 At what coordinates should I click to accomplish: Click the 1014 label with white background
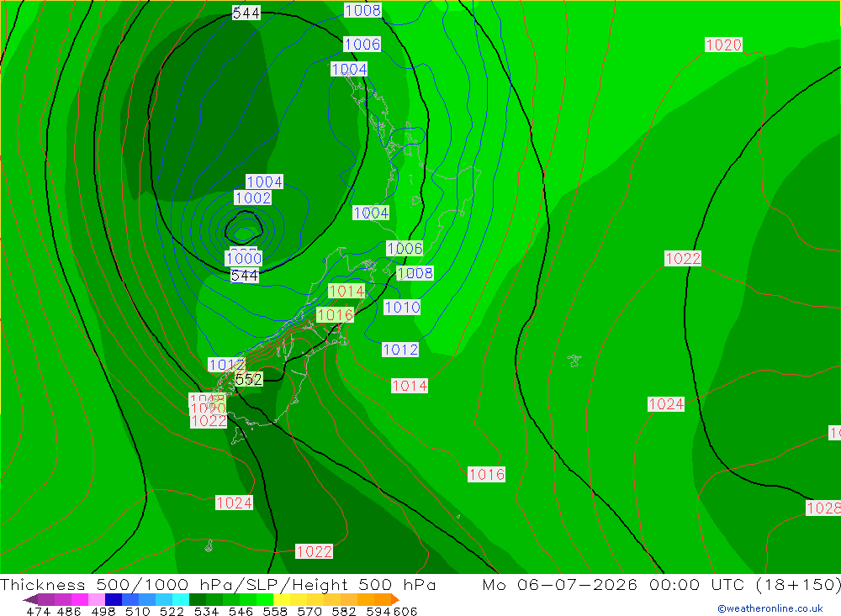coord(410,386)
